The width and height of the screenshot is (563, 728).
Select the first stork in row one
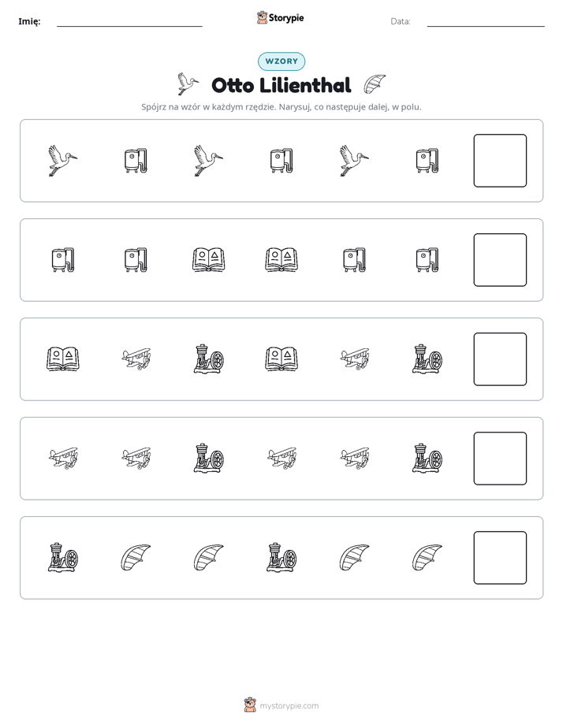pos(63,161)
